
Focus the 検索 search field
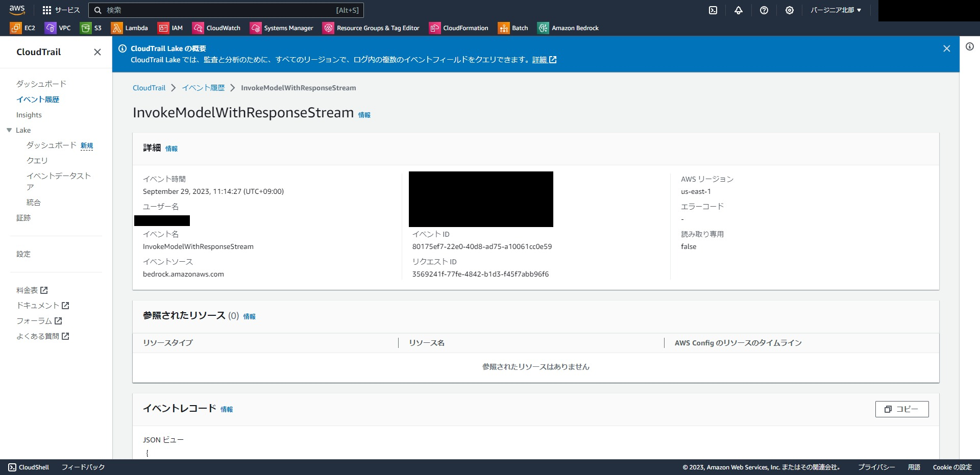[x=226, y=10]
